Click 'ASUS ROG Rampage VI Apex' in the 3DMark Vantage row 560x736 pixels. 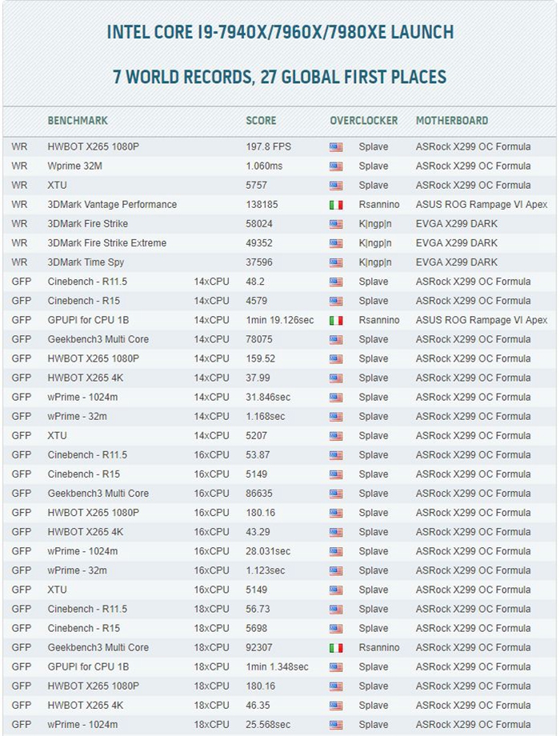pyautogui.click(x=482, y=204)
